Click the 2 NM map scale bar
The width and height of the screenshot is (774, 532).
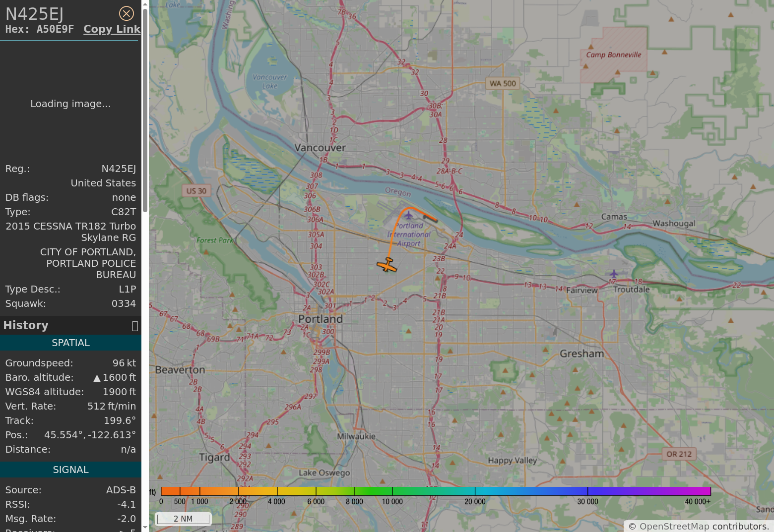[x=183, y=519]
